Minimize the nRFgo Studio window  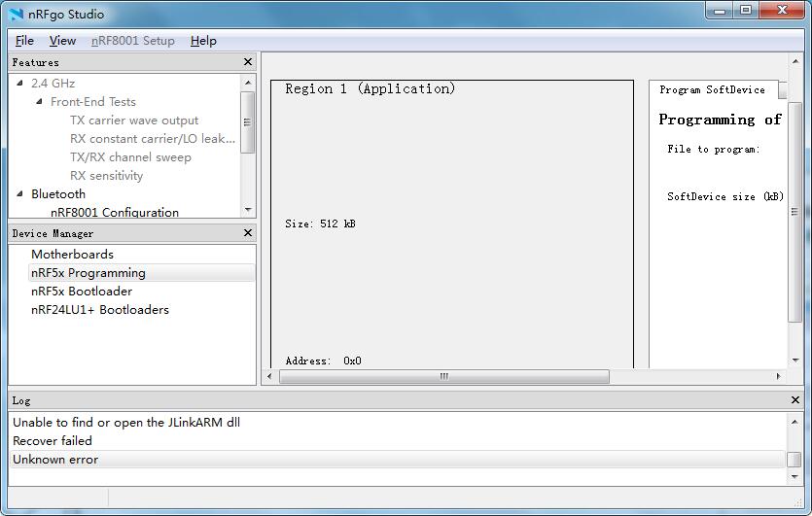pyautogui.click(x=720, y=11)
